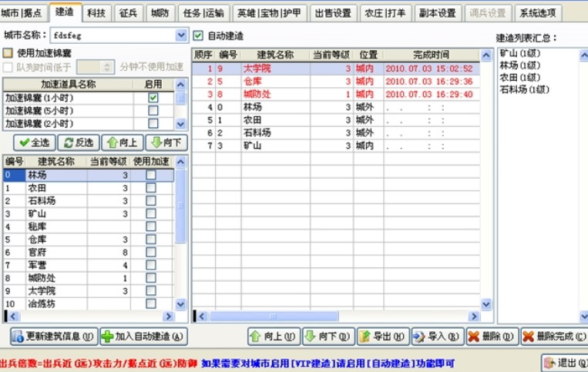
Task: Switch to the 科技 tab
Action: pos(96,13)
